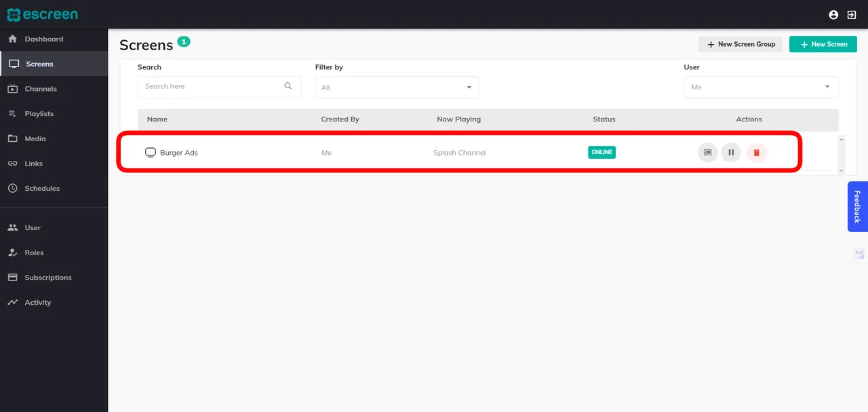
Task: Expand the Filter by dropdown showing All
Action: (x=397, y=87)
